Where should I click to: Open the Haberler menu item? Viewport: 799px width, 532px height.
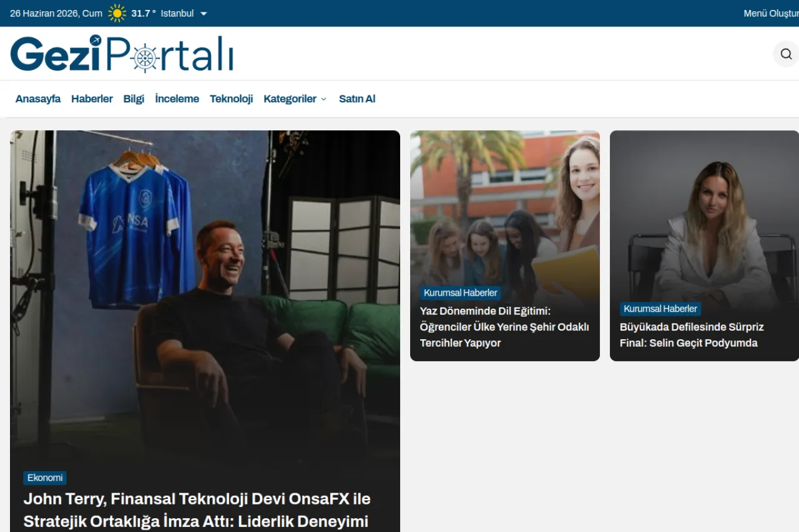92,99
